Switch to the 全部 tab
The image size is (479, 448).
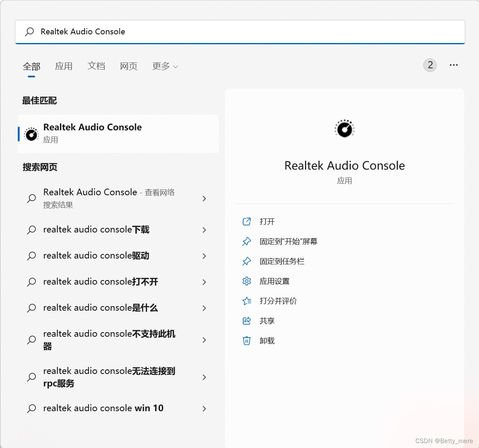coord(31,66)
